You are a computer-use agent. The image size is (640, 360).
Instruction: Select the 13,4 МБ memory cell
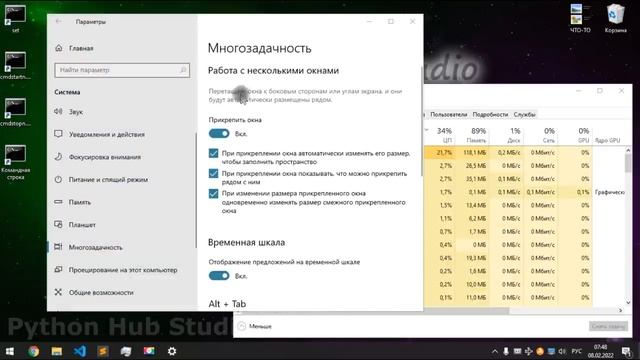[471, 205]
